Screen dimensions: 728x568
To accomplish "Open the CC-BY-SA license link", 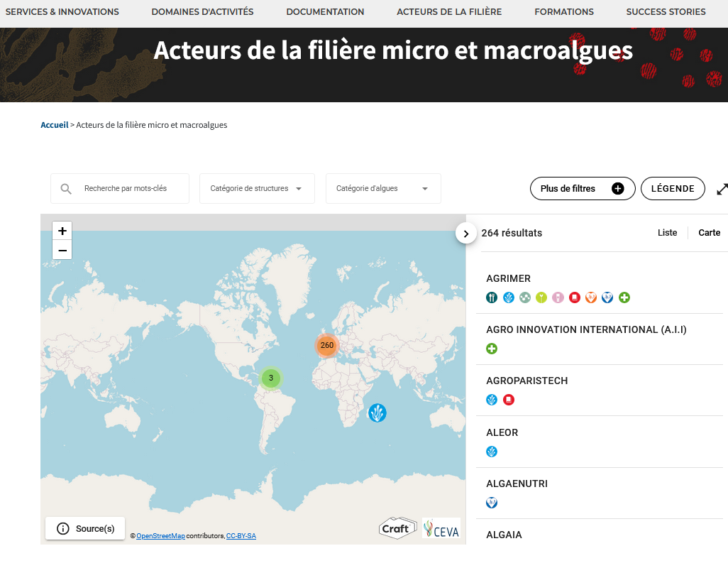I will [x=241, y=536].
